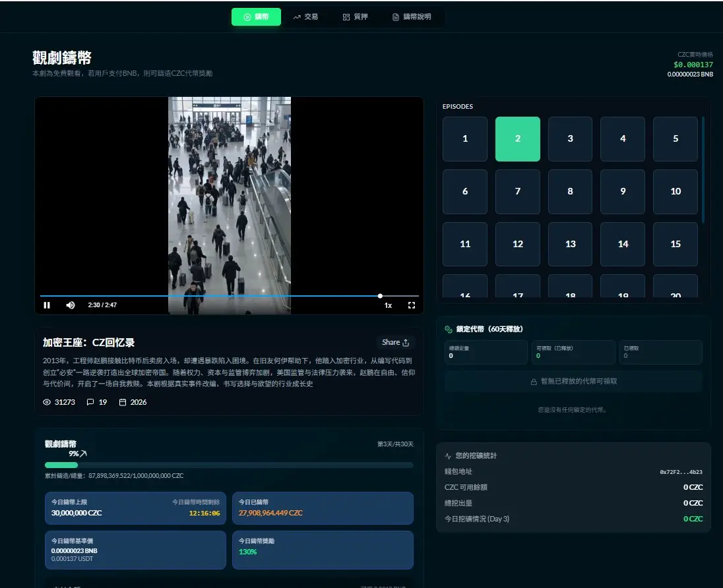Click the 總鎖定量 value box

pyautogui.click(x=486, y=353)
